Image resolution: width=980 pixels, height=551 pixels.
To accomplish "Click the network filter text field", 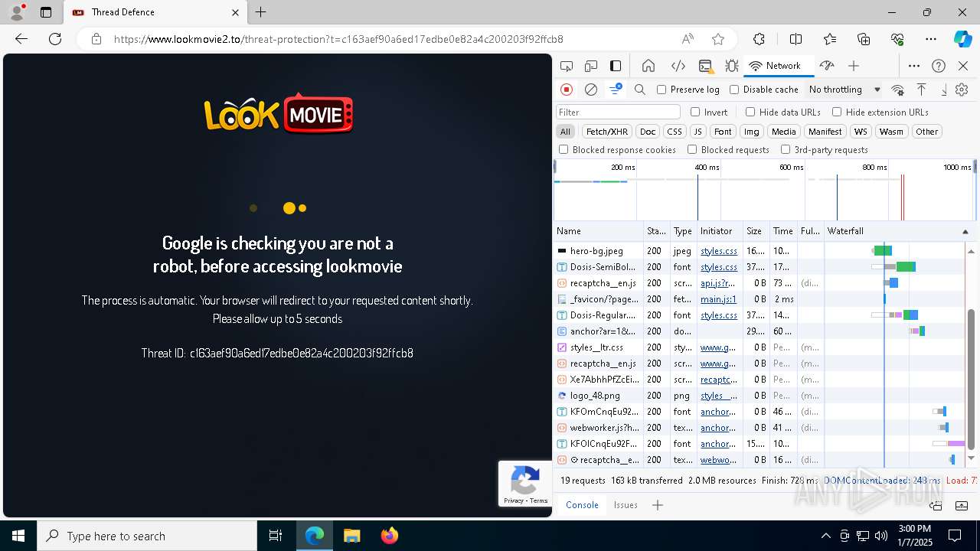I will coord(618,112).
